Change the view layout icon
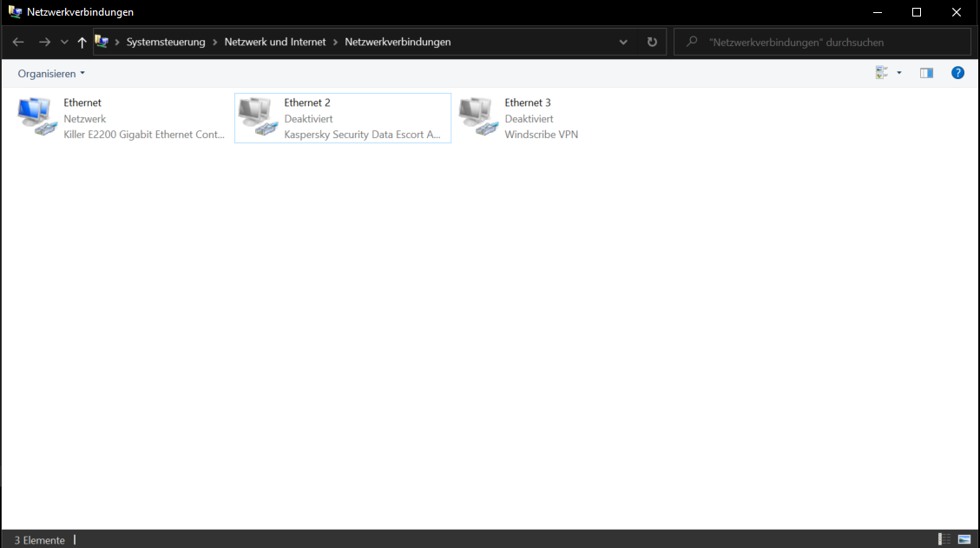Screen dimensions: 980x548 point(882,73)
